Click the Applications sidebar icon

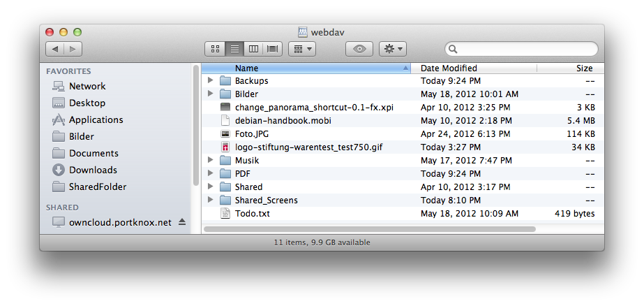[x=59, y=119]
